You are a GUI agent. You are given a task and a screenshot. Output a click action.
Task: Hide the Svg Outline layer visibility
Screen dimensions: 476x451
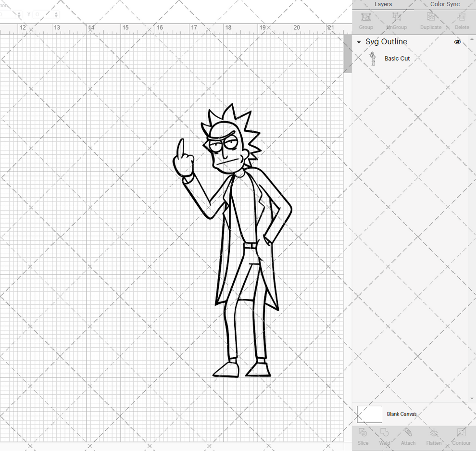coord(457,42)
